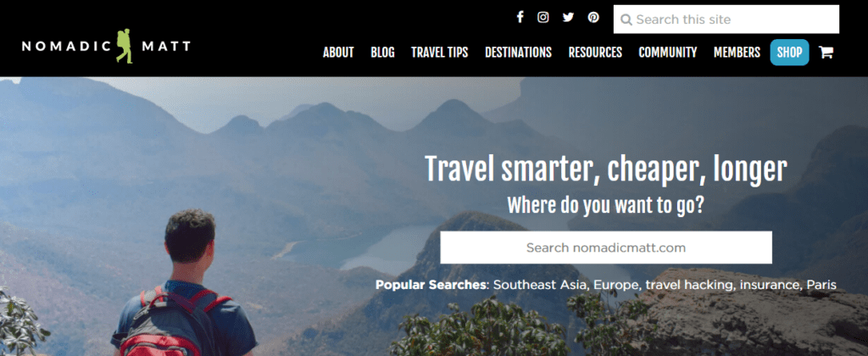
Task: Visit the Community menu item
Action: click(x=668, y=53)
